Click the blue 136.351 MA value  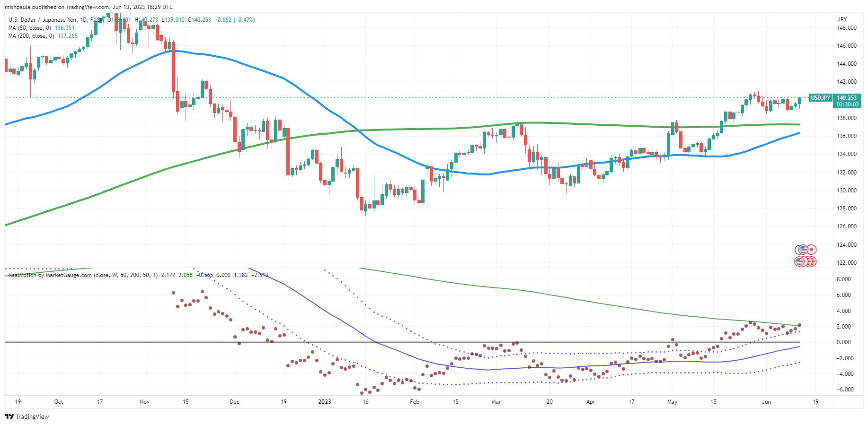64,28
